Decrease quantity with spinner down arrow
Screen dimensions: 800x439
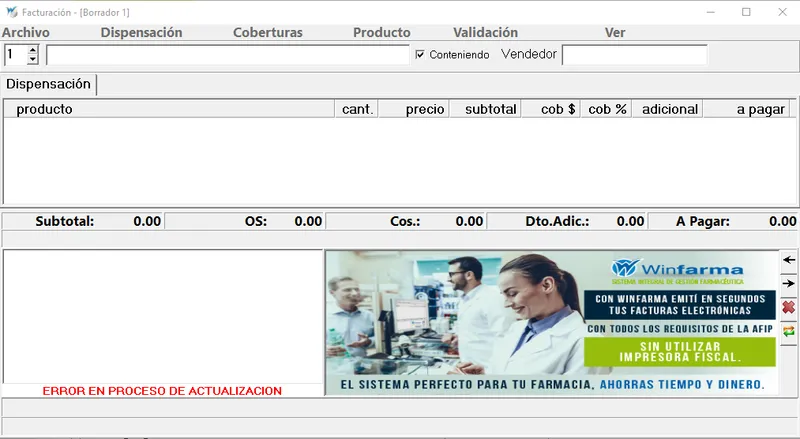pyautogui.click(x=33, y=59)
